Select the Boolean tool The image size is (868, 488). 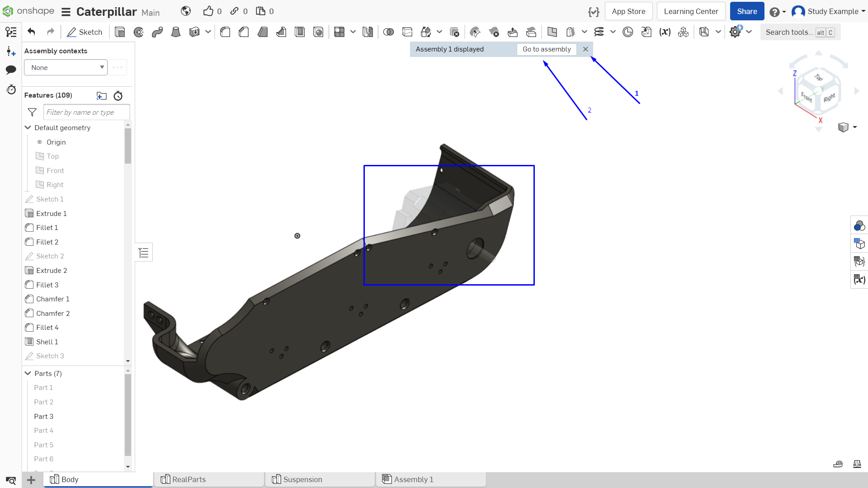click(388, 32)
